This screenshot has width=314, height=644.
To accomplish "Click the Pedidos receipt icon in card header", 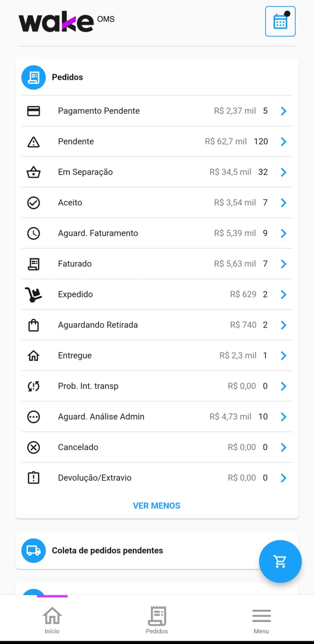I will click(33, 77).
